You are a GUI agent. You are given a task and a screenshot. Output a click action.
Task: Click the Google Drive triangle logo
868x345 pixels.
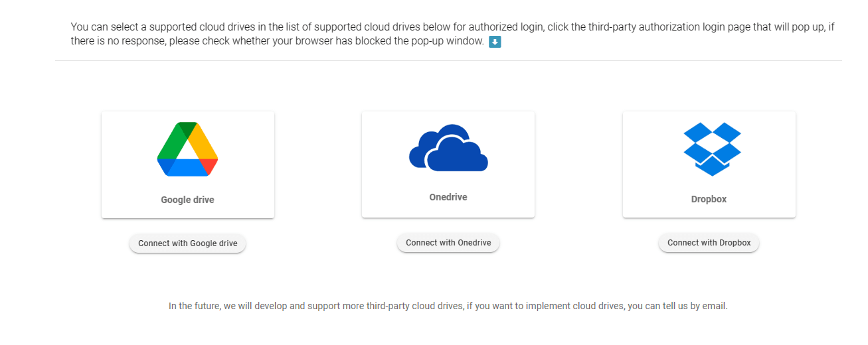187,149
